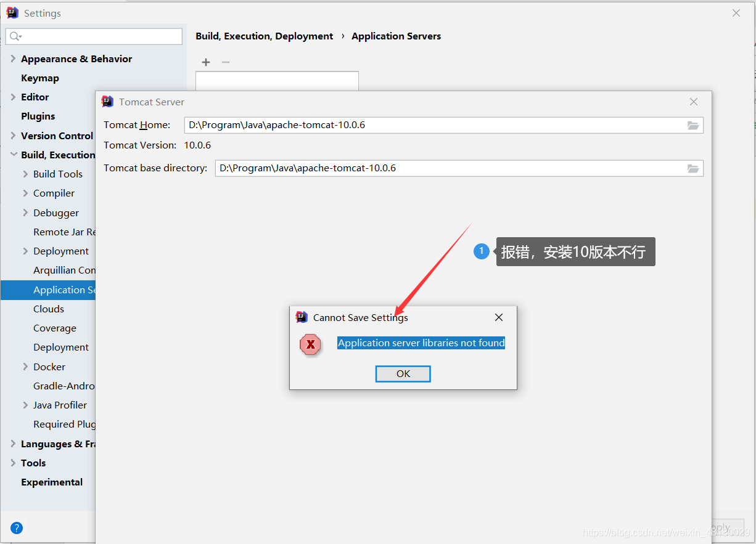Select Clouds settings item
756x544 pixels.
(49, 309)
